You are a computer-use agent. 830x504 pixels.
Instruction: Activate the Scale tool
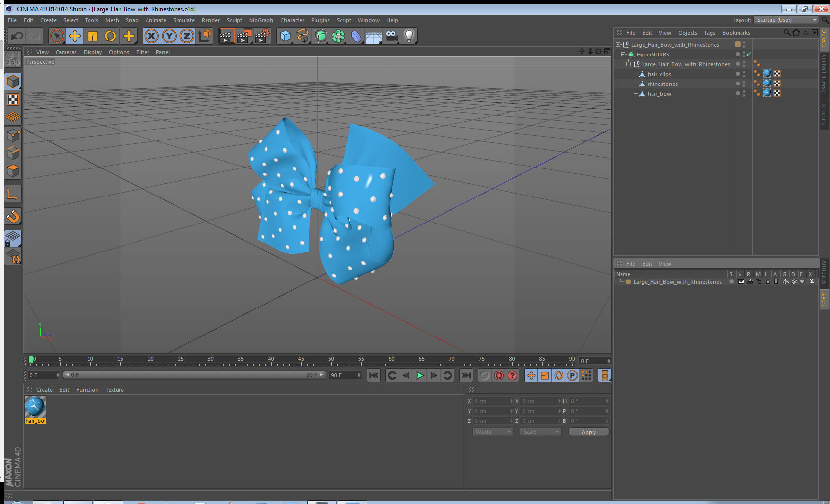click(x=92, y=36)
